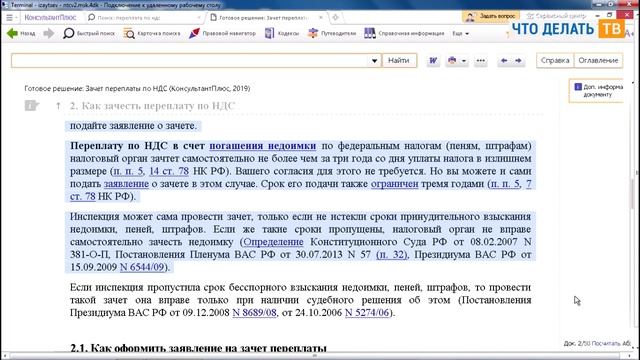Click heading 2. Как зачесть переплату по НДС
This screenshot has width=640, height=360.
(x=152, y=106)
